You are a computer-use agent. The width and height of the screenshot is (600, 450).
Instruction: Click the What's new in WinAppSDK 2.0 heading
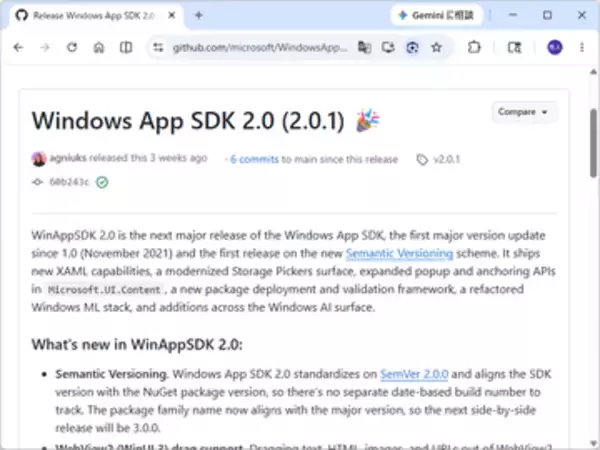click(x=137, y=344)
